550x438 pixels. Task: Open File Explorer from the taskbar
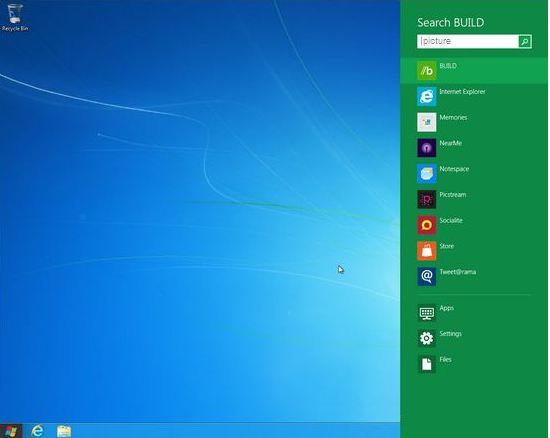point(64,431)
